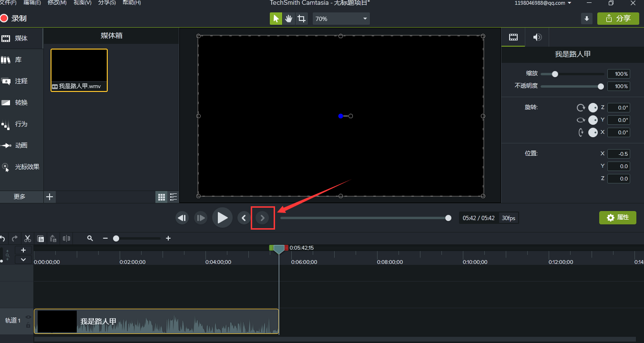Screen dimensions: 644x343
Task: Open the Transitions (转换) tab
Action: 21,103
